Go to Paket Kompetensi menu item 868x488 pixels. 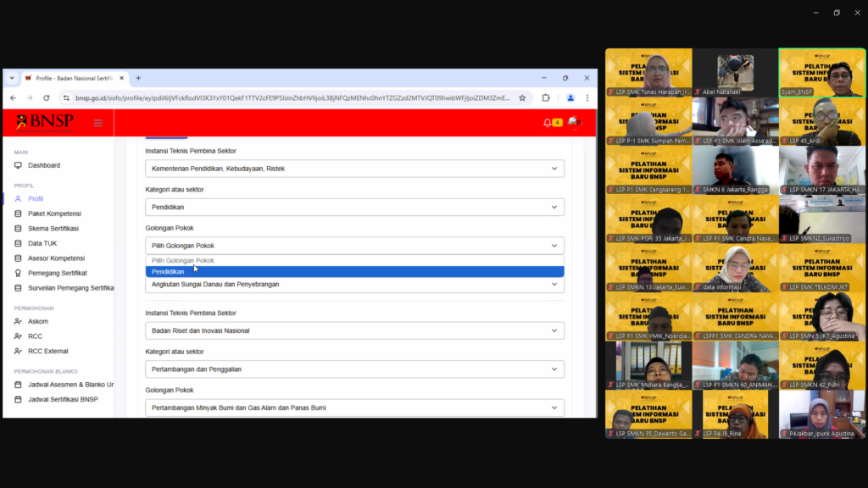[54, 213]
